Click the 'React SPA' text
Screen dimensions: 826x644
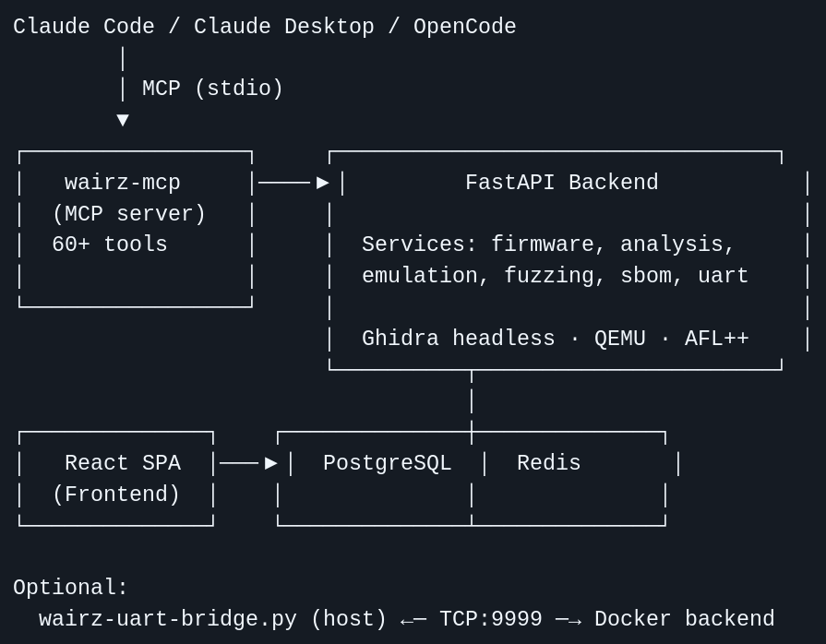click(122, 463)
